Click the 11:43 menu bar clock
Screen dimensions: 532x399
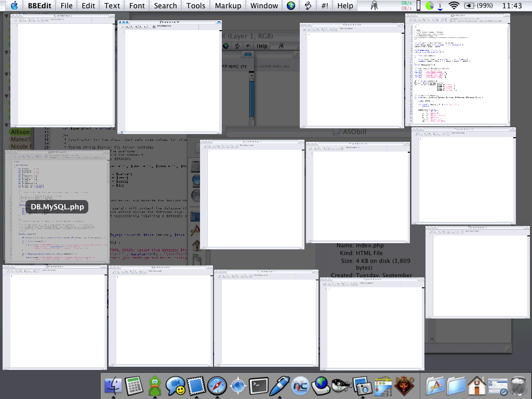(512, 6)
